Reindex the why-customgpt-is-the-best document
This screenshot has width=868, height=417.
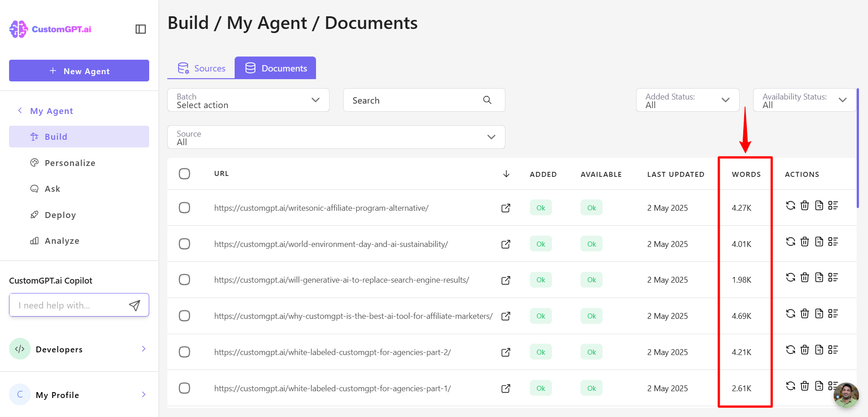(x=791, y=313)
